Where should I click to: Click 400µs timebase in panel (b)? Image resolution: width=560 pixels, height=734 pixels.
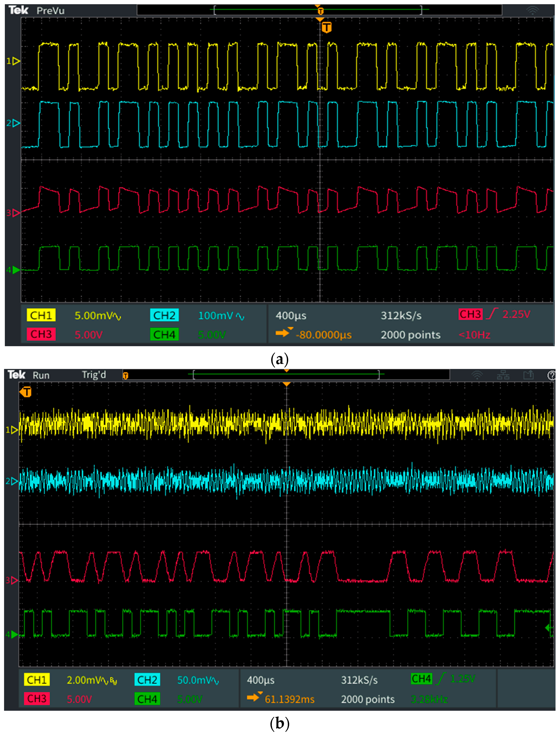click(261, 680)
